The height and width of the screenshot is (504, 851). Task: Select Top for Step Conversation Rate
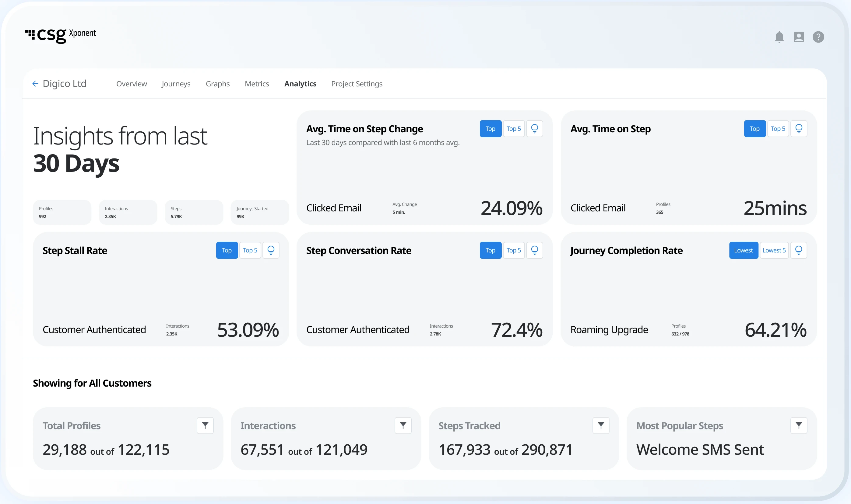click(491, 250)
